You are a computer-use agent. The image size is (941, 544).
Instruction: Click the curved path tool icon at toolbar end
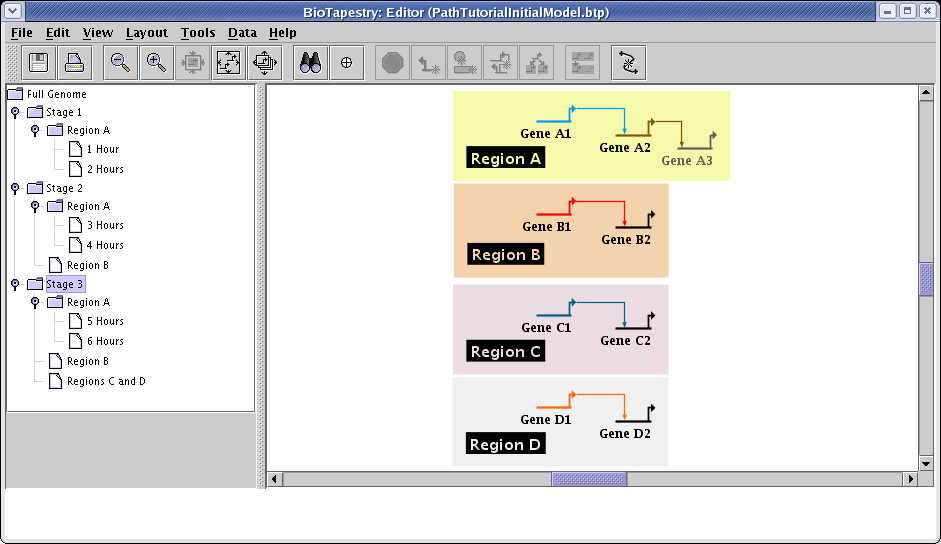[x=628, y=63]
